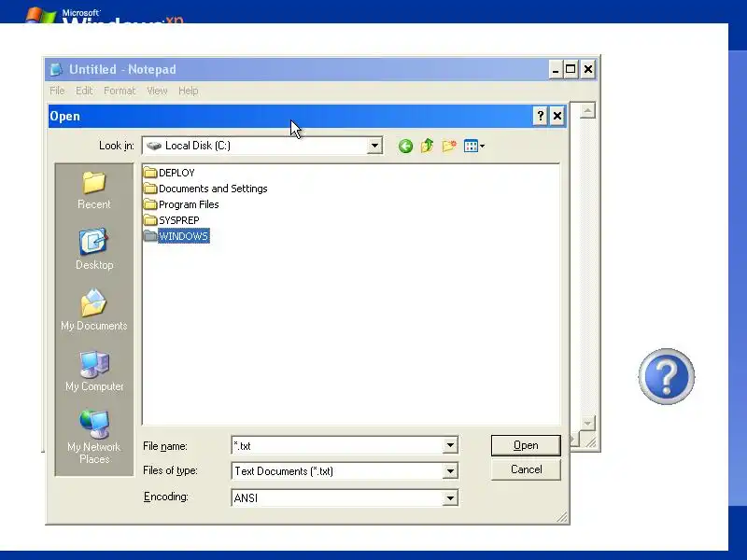Screen dimensions: 747x560
Task: Open the Edit menu in Notepad
Action: pos(84,91)
